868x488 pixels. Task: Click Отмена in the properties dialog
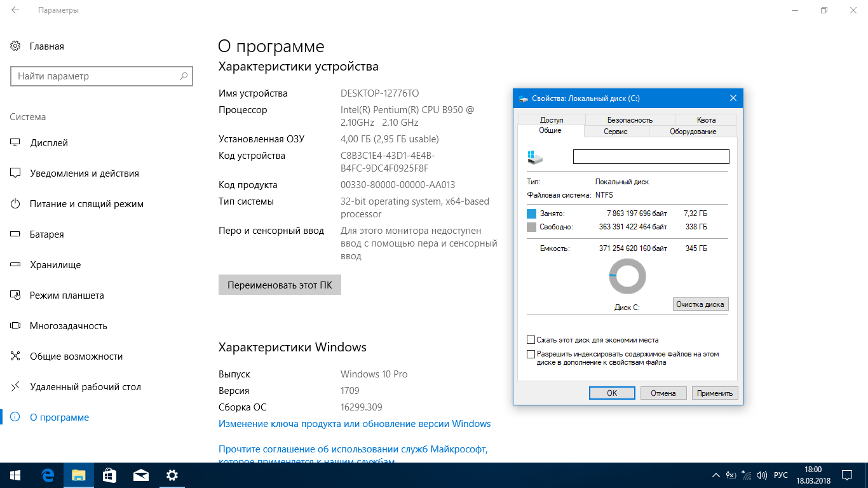coord(663,393)
